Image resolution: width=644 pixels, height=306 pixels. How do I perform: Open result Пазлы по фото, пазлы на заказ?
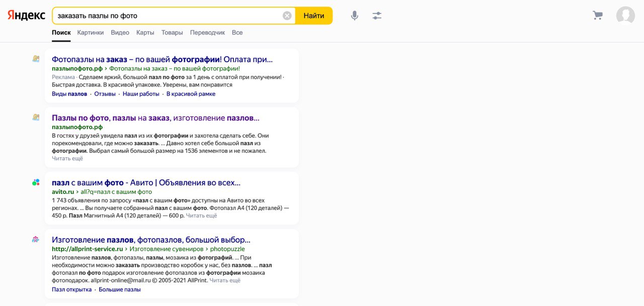click(155, 118)
